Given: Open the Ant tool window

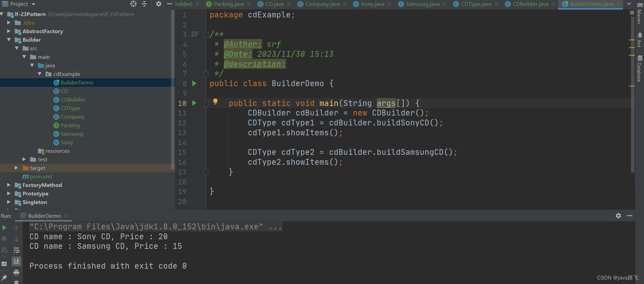Looking at the screenshot, I should click(x=640, y=40).
